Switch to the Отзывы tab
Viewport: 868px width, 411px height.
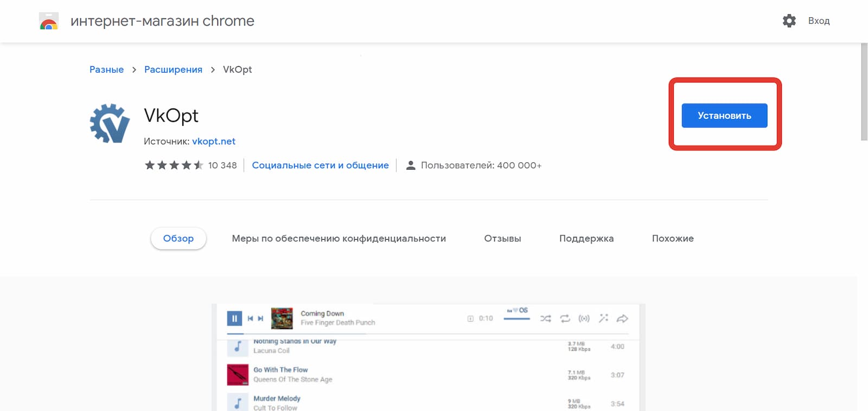click(502, 239)
